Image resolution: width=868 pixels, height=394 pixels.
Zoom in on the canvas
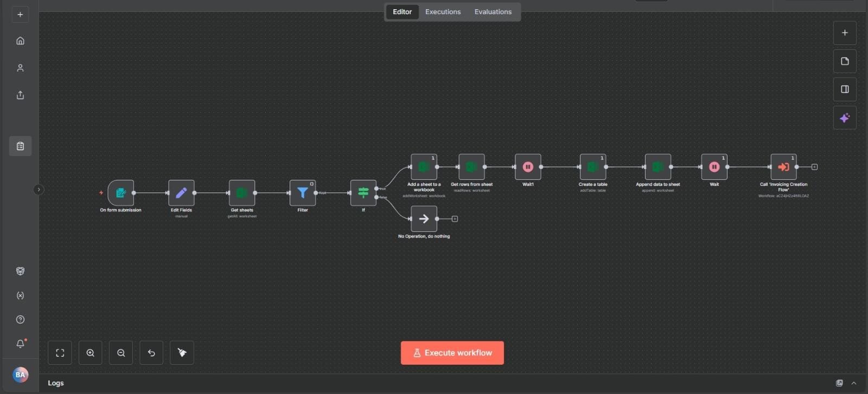pyautogui.click(x=91, y=353)
